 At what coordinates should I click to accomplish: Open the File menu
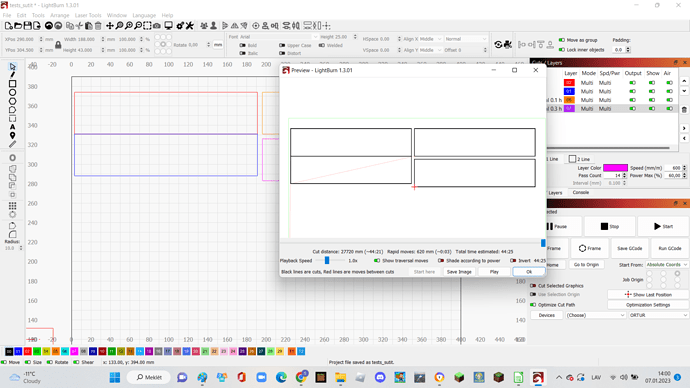(7, 15)
